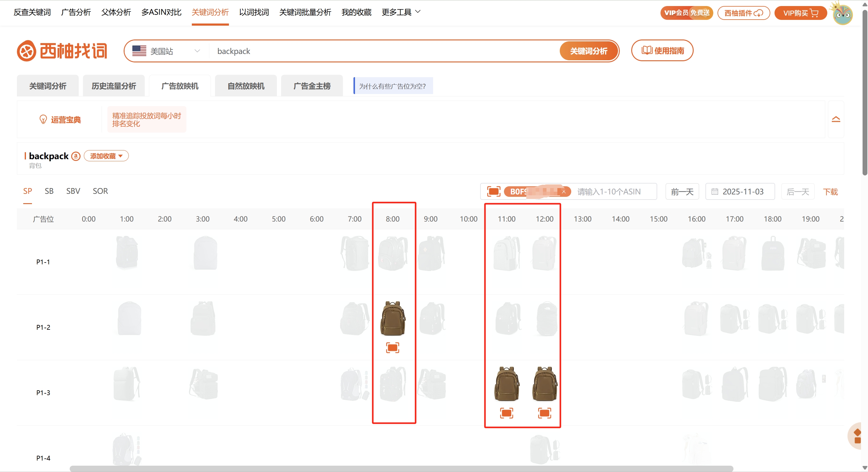Click the scan icon under 8:00 P1-2 backpack
This screenshot has width=868, height=472.
tap(392, 348)
